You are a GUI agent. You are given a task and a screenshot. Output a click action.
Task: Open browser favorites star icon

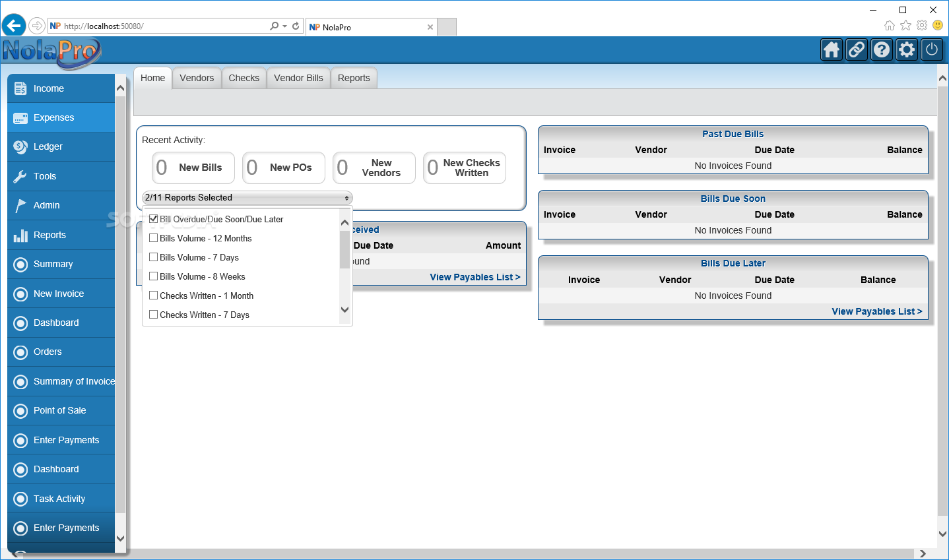pyautogui.click(x=905, y=25)
